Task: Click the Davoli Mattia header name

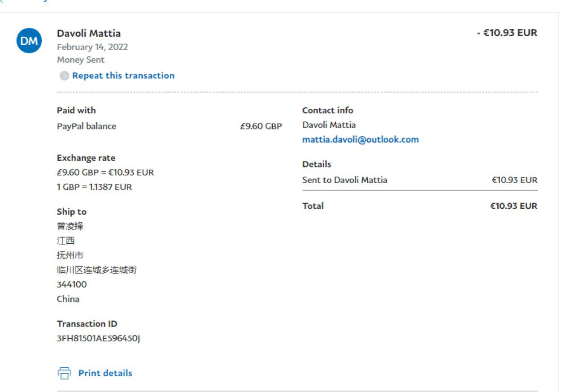Action: pyautogui.click(x=89, y=33)
